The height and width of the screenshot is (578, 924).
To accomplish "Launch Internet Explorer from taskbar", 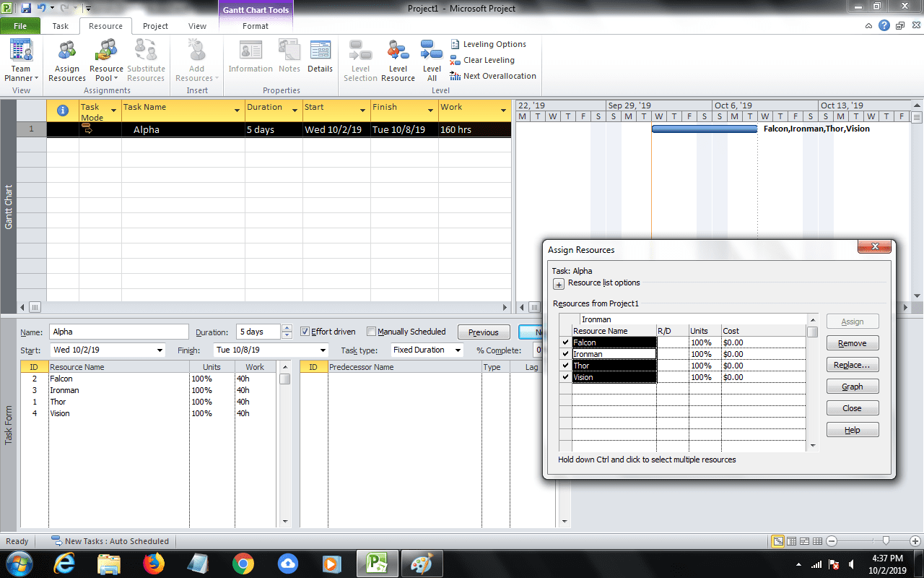I will 65,563.
